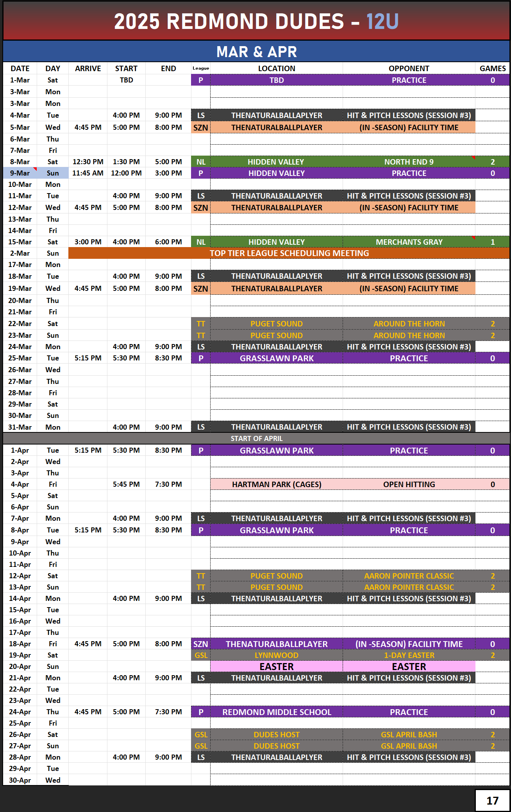Select the pink EASTER location cell
The width and height of the screenshot is (511, 812).
coord(277,667)
